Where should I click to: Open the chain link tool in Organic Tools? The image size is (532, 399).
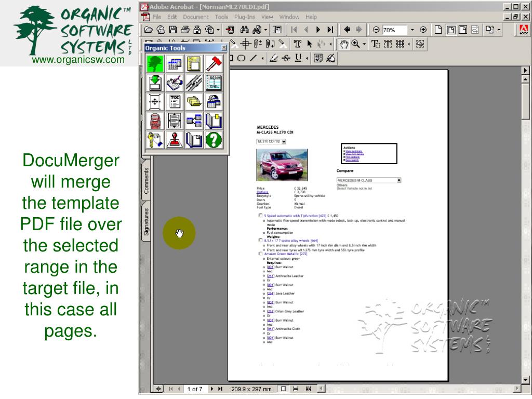click(x=194, y=83)
